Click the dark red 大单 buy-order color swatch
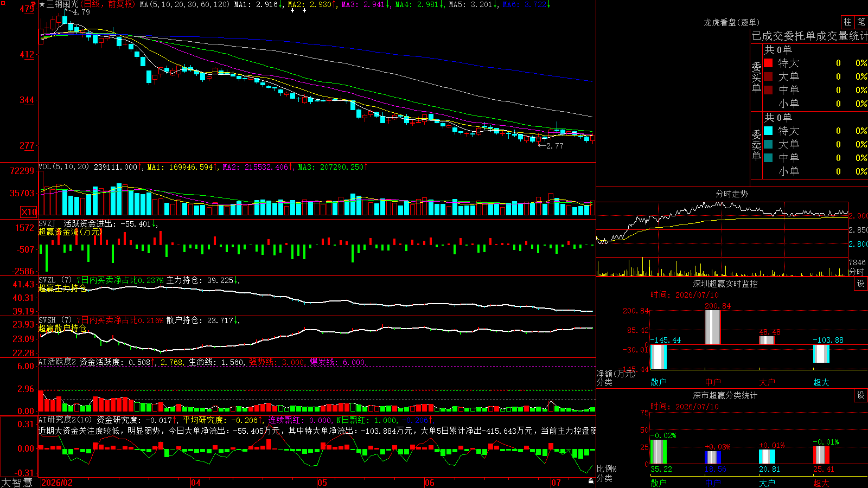 point(768,76)
